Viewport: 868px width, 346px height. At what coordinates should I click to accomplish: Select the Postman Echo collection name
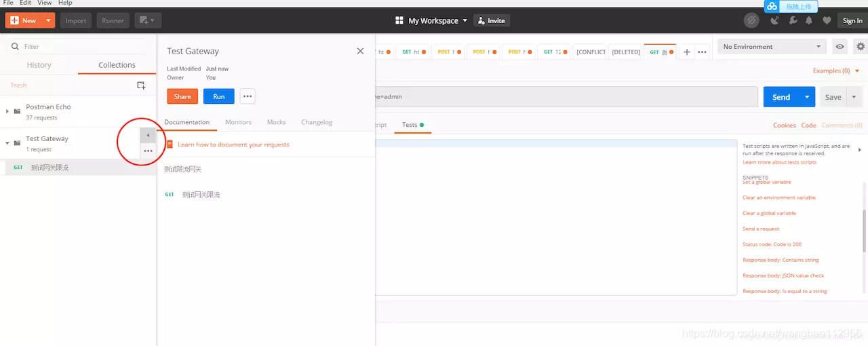coord(48,107)
